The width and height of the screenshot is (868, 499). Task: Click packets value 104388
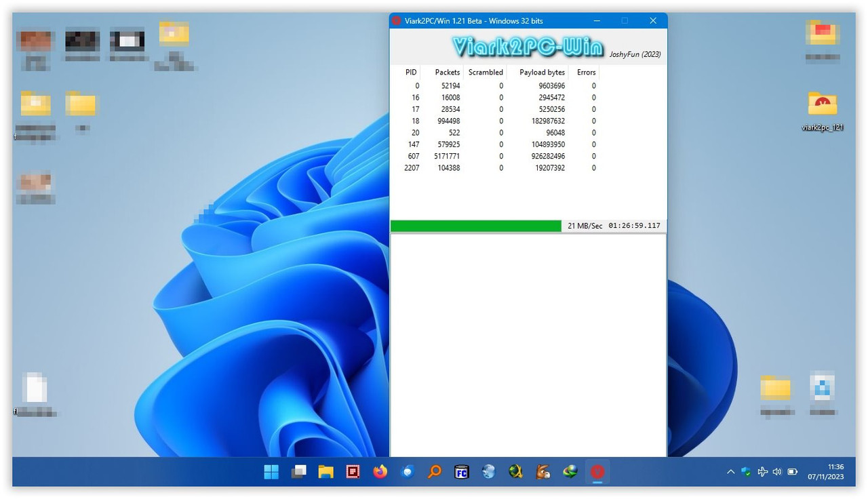(x=449, y=167)
